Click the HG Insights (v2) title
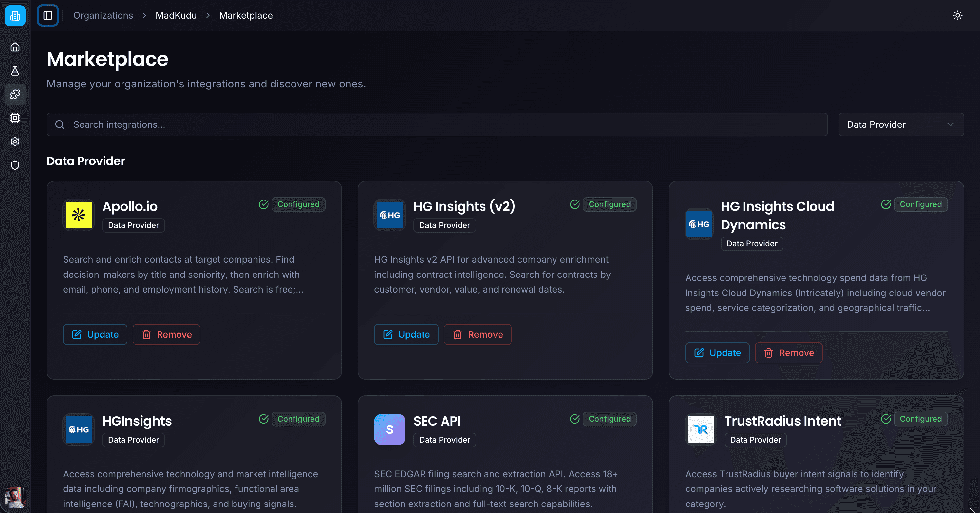Image resolution: width=980 pixels, height=513 pixels. point(464,206)
